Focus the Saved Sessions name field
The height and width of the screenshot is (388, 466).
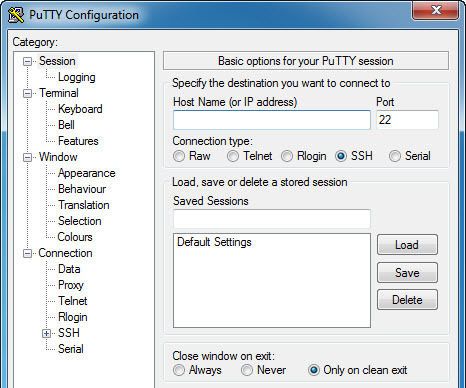click(272, 219)
